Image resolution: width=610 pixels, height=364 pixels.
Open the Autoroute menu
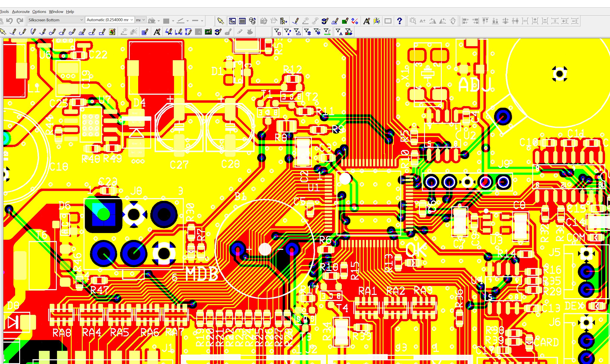tap(21, 11)
